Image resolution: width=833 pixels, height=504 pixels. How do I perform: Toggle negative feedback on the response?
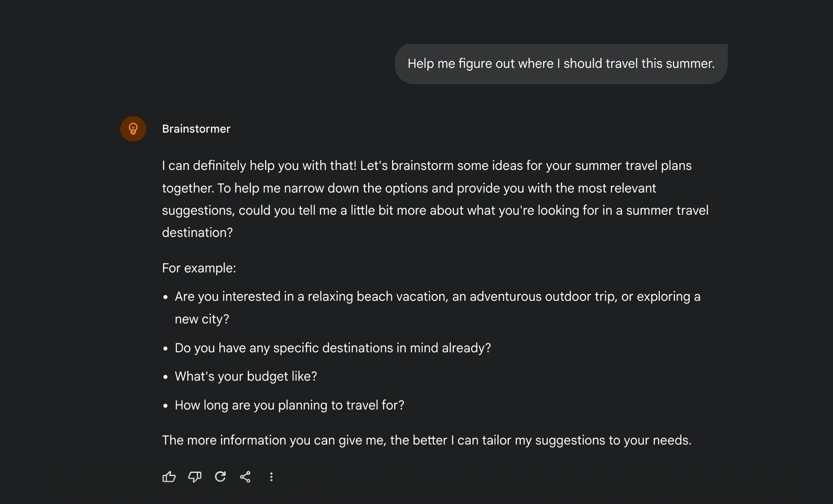(x=195, y=477)
